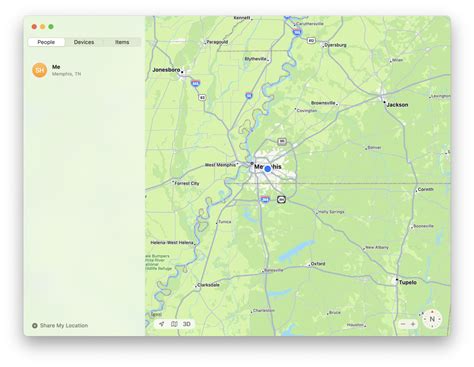Select the Me entry name
This screenshot has height=367, width=474.
[x=56, y=67]
